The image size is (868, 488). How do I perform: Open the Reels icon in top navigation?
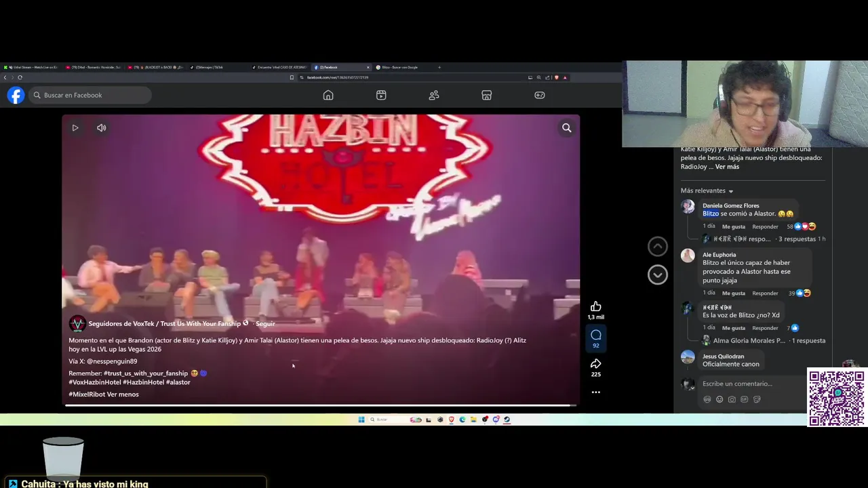click(381, 95)
